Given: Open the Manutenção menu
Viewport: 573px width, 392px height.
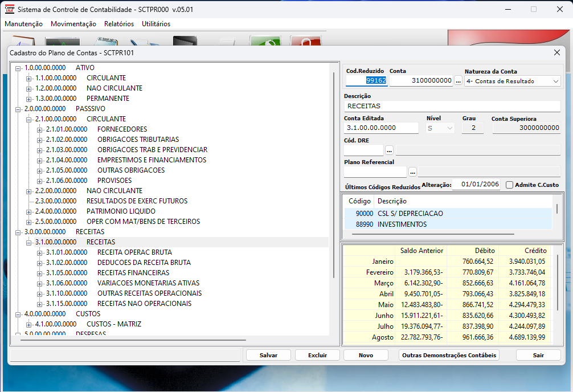Looking at the screenshot, I should [24, 24].
